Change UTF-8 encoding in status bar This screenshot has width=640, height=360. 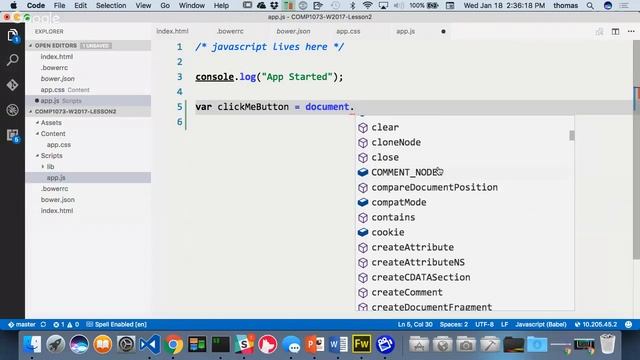[484, 324]
